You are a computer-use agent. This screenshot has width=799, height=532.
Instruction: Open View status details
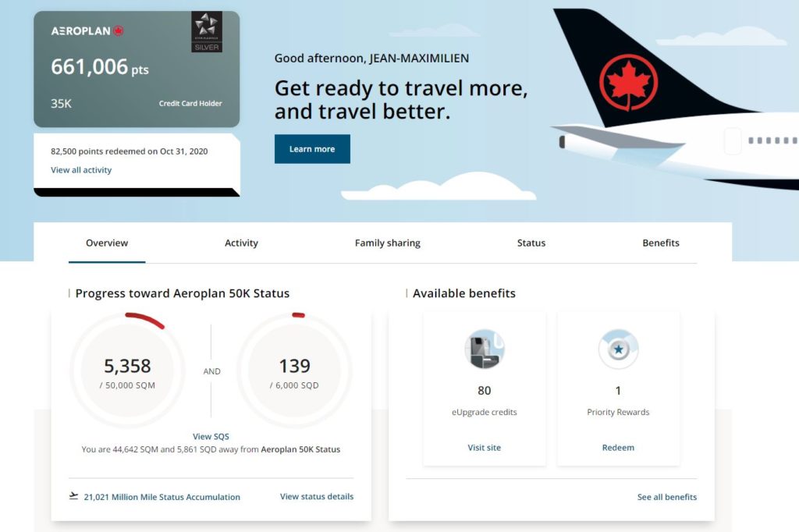[x=316, y=496]
